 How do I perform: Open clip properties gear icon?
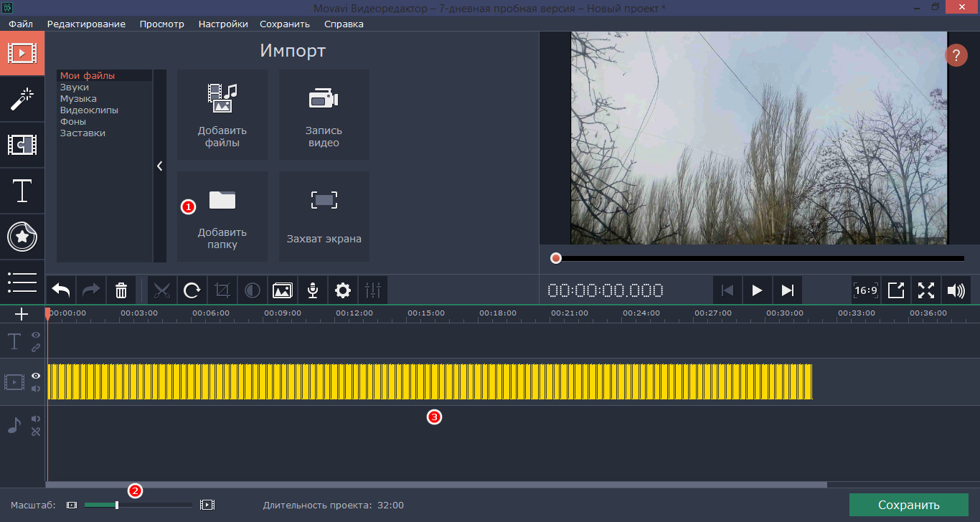click(x=343, y=290)
